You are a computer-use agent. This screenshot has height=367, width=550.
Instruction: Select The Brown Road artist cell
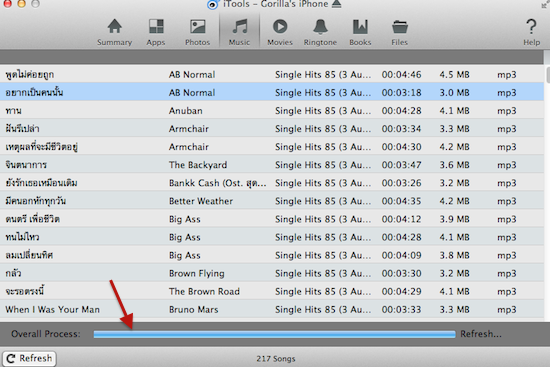pos(204,292)
